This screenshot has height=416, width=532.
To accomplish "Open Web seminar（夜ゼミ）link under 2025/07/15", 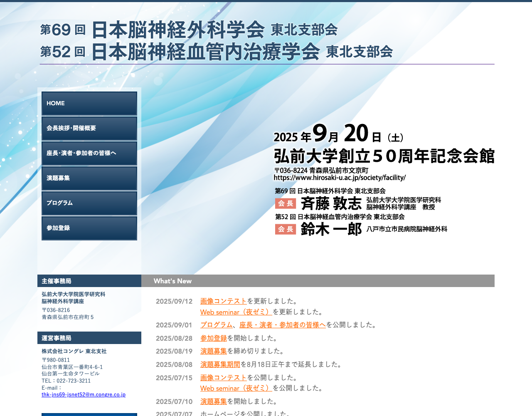I will [236, 388].
